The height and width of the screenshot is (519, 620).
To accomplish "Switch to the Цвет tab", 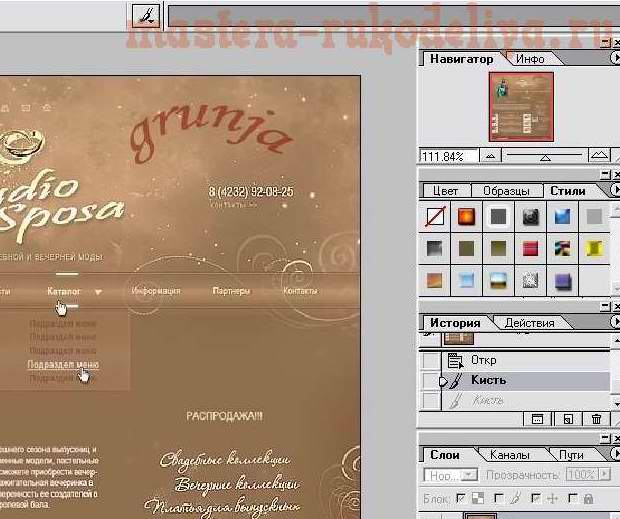I will 446,191.
